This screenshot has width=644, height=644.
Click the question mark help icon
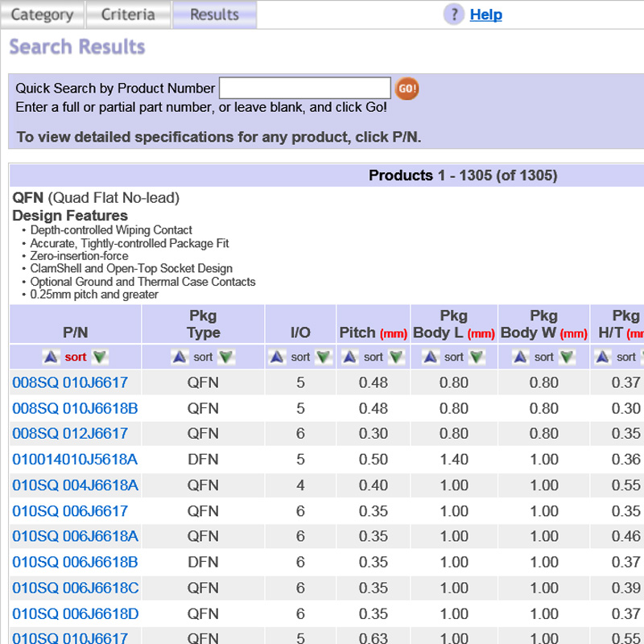click(454, 14)
